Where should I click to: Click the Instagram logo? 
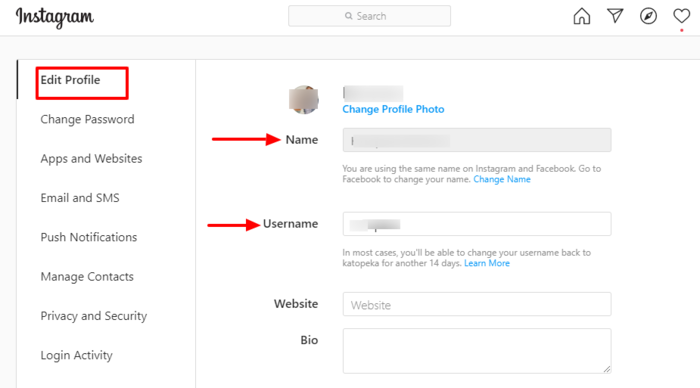pos(54,17)
